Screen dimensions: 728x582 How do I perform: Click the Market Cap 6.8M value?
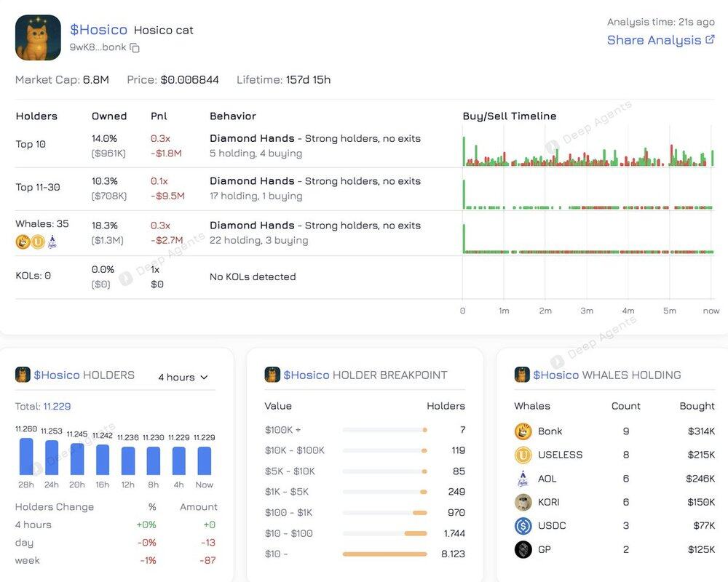(95, 80)
